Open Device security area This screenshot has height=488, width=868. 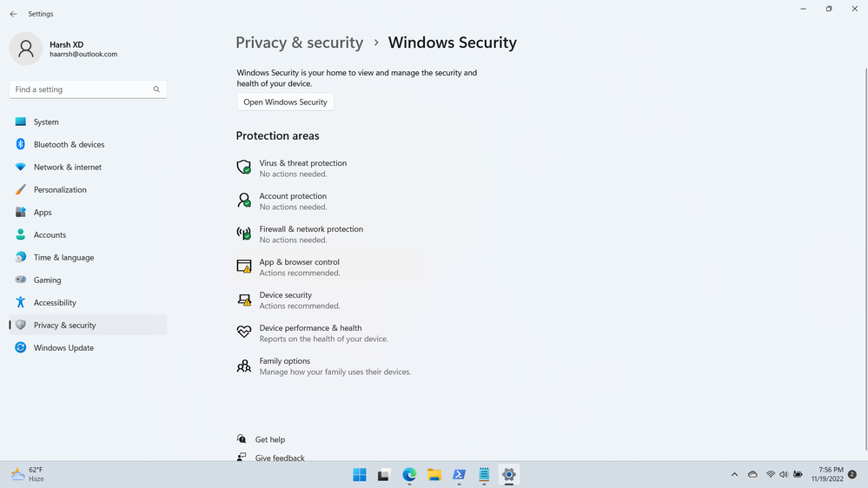[x=327, y=300]
